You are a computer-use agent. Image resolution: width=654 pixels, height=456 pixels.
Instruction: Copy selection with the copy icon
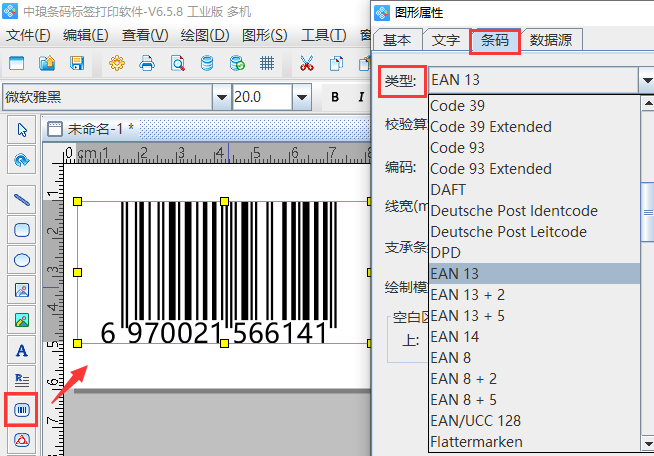(x=336, y=63)
